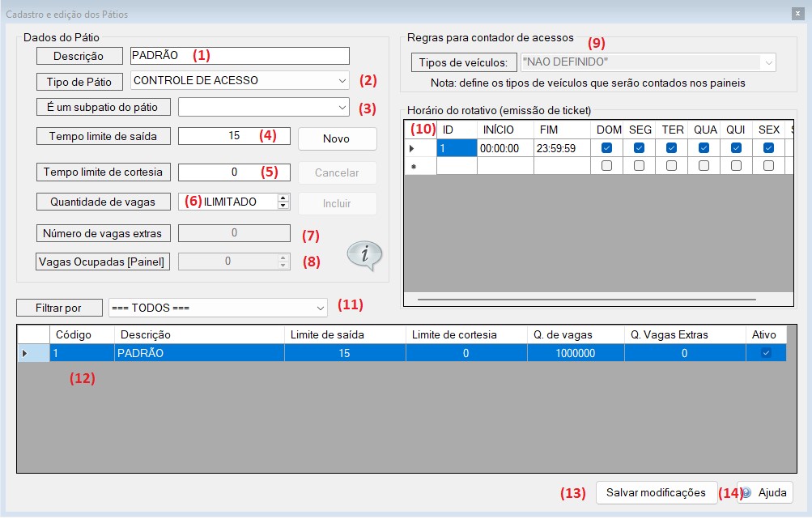Open the Tipos de veículos dropdown
Viewport: 812px width, 519px height.
point(769,62)
